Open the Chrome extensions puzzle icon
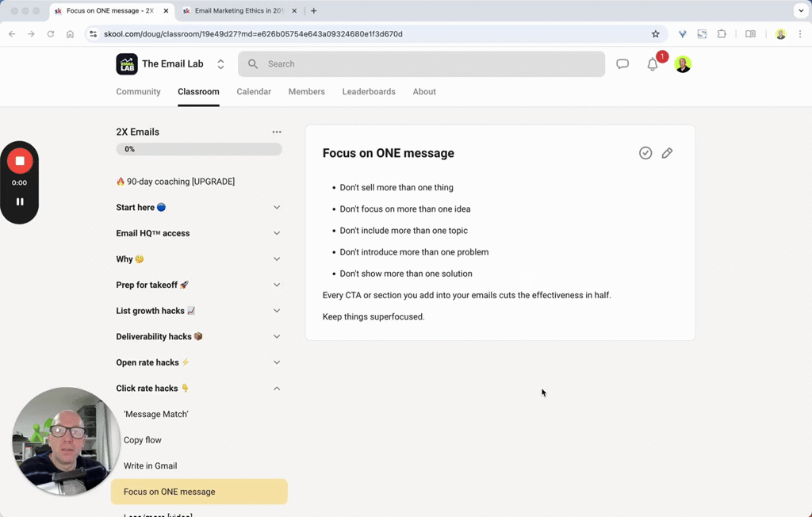The image size is (812, 517). [722, 34]
